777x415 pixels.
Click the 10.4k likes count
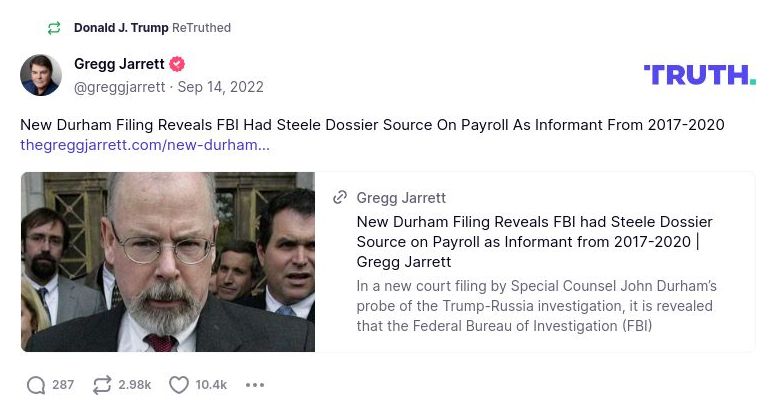pyautogui.click(x=211, y=385)
